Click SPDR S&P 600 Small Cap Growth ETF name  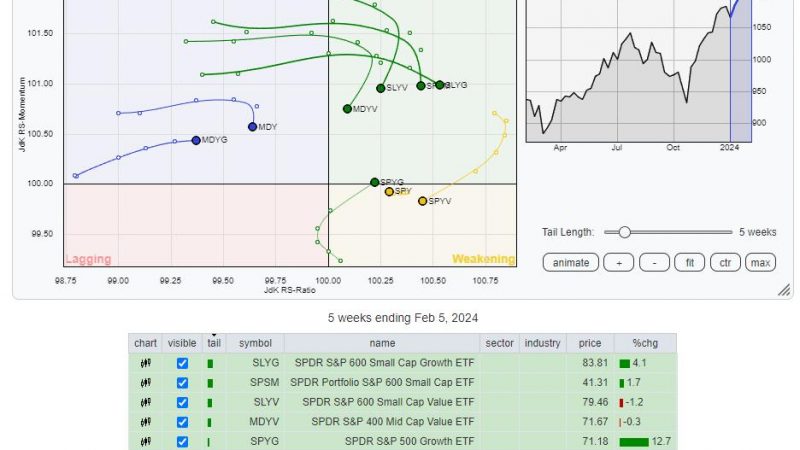[x=384, y=363]
